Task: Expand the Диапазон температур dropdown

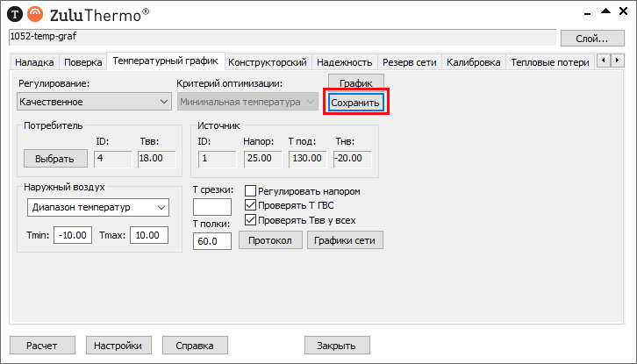Action: (x=94, y=207)
